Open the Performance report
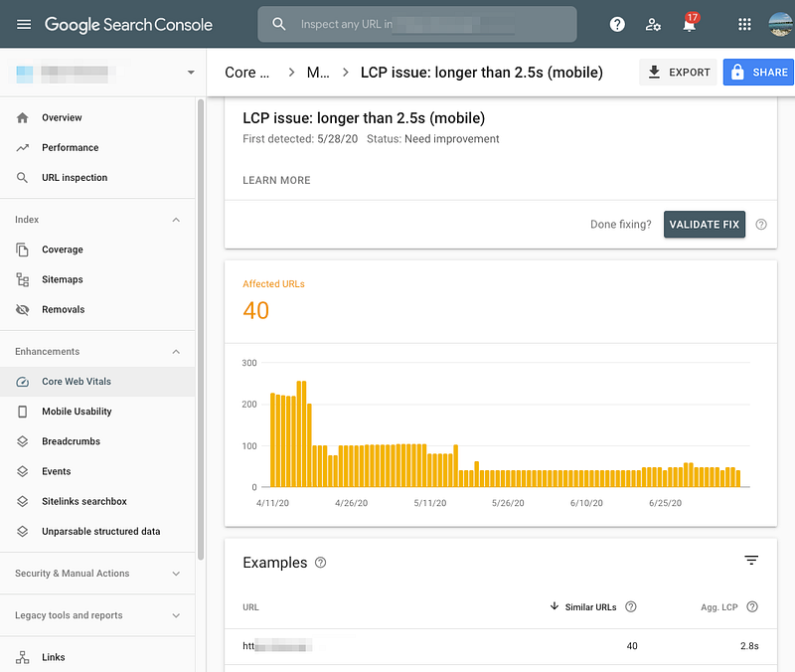The image size is (795, 672). pyautogui.click(x=70, y=147)
